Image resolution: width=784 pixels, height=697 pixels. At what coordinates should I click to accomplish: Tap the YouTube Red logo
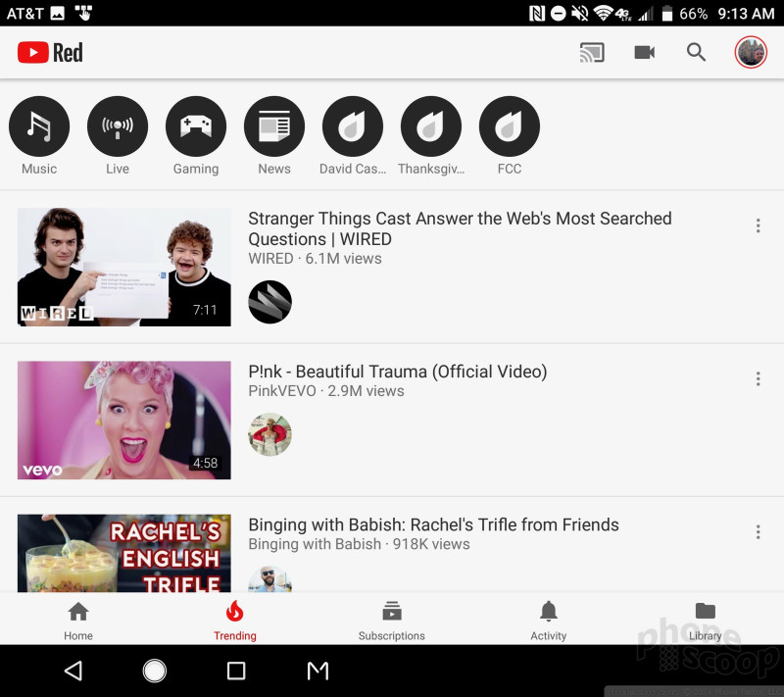[x=50, y=53]
